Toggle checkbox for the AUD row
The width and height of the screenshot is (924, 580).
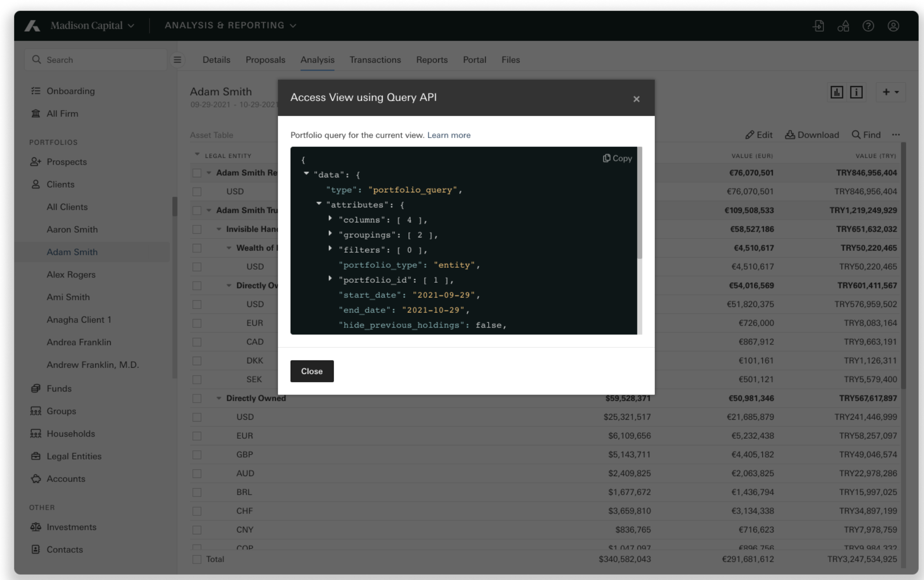pos(197,474)
